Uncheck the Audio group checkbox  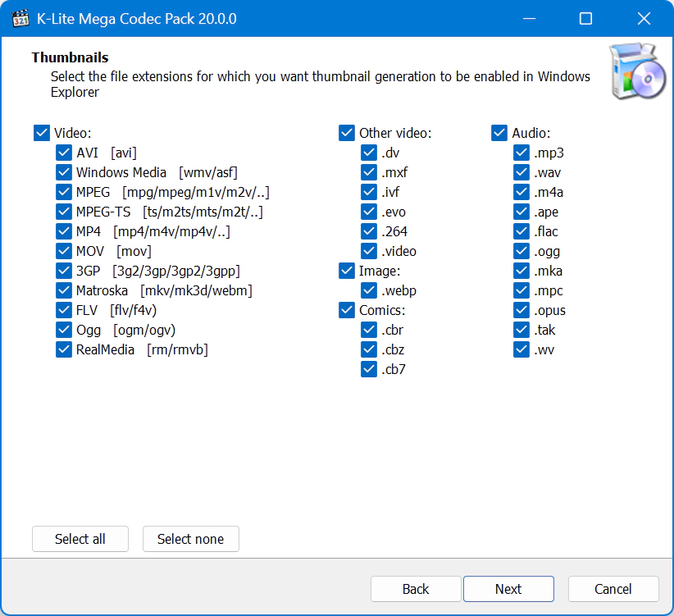coord(499,133)
